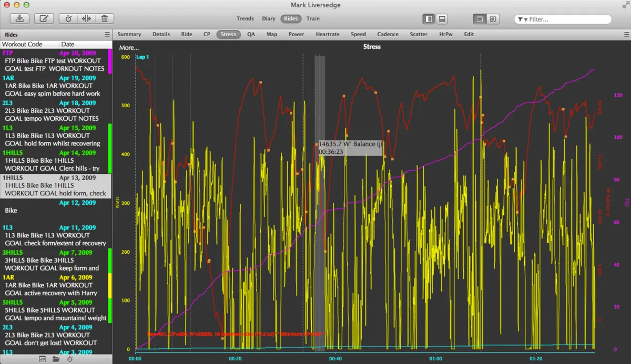The width and height of the screenshot is (631, 364).
Task: Click the folder icon below rides list
Action: (x=56, y=359)
